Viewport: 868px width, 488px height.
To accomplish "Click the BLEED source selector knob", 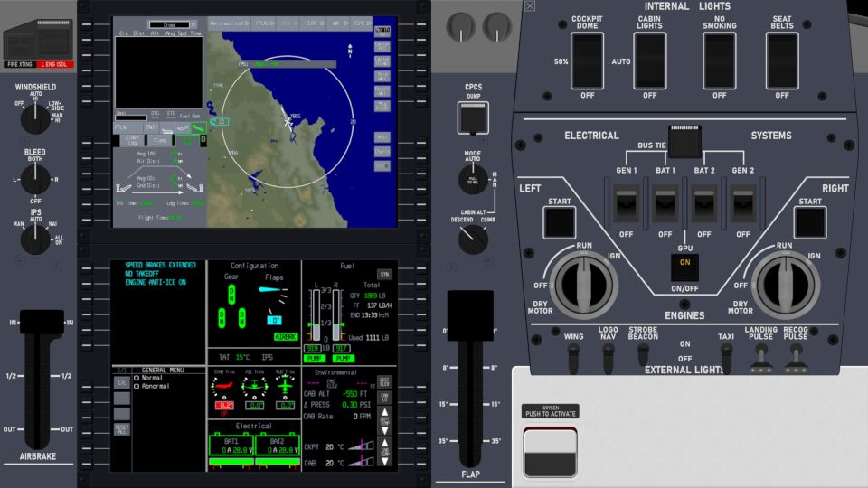I will click(35, 179).
